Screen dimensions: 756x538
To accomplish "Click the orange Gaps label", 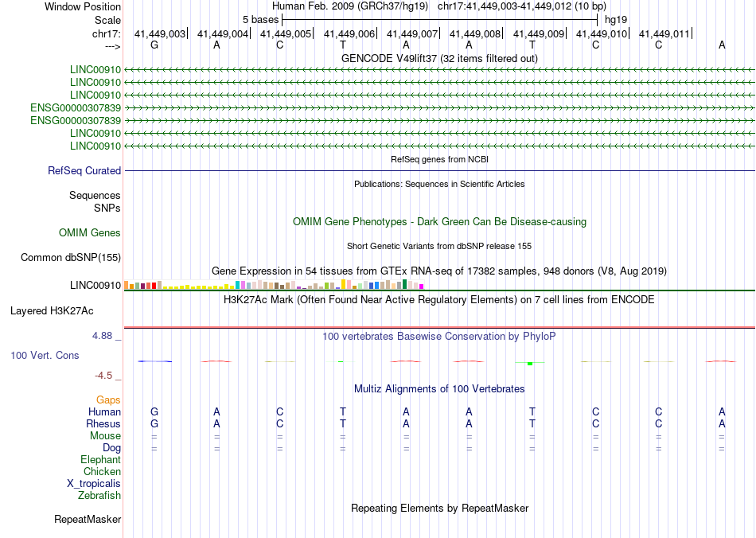I will [x=108, y=400].
